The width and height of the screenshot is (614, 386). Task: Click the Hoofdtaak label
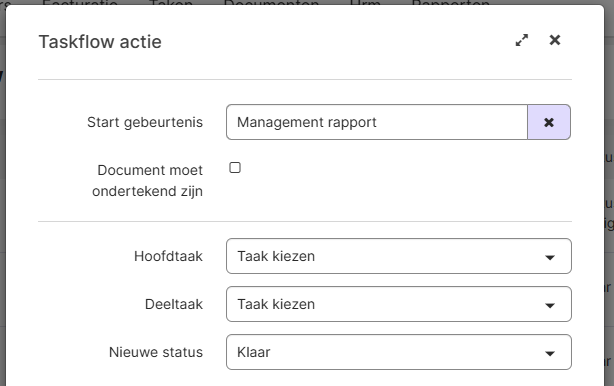tap(168, 256)
